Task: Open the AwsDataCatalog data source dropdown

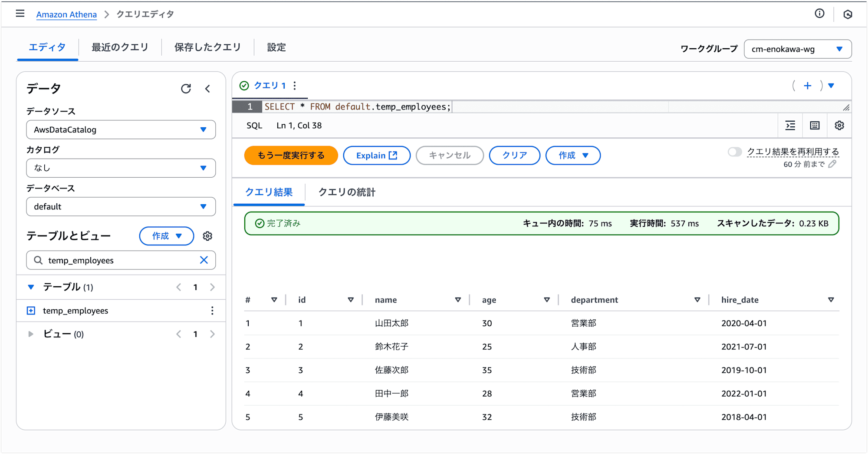Action: coord(121,129)
